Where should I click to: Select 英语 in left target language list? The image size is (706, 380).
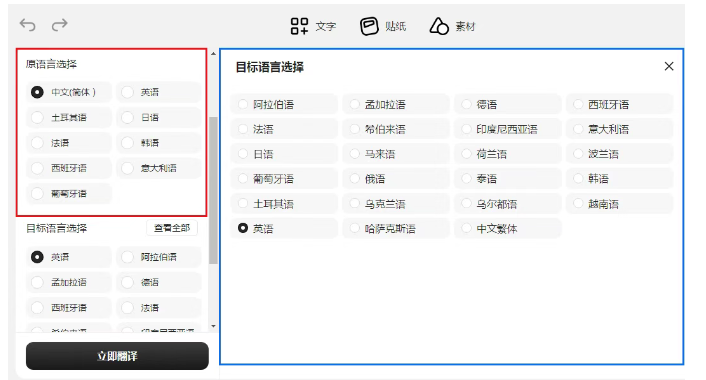pyautogui.click(x=68, y=257)
